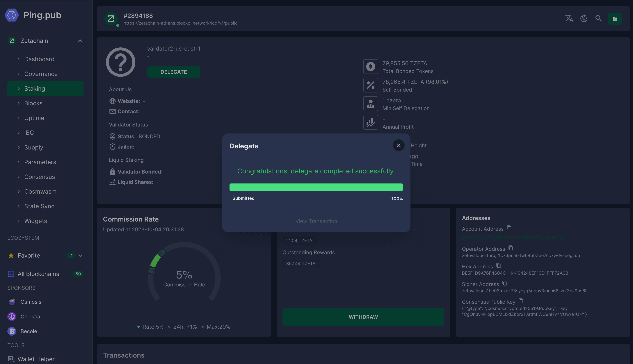Click the green wallet icon button
This screenshot has width=633, height=364.
coord(615,19)
